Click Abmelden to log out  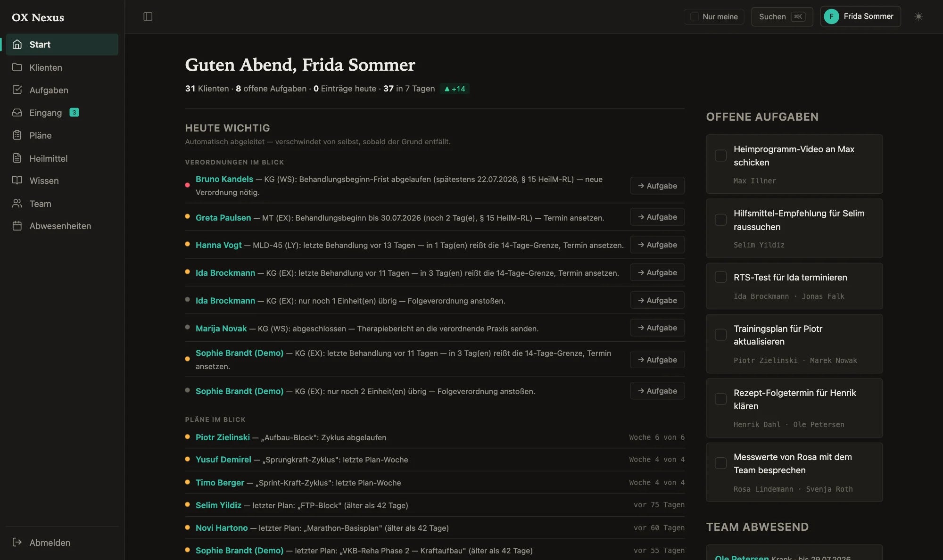coord(62,543)
